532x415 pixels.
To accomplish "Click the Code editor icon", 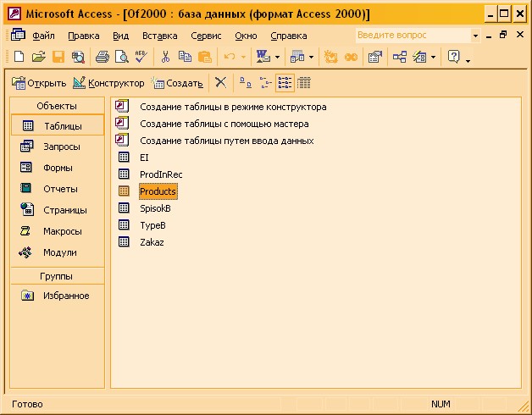I will point(330,57).
